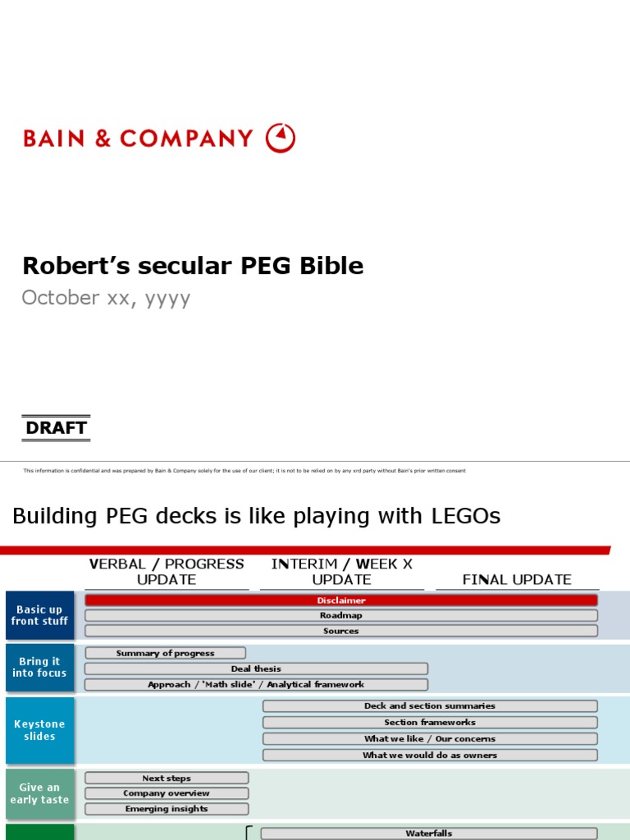
Task: Select the Company overview box
Action: point(167,793)
